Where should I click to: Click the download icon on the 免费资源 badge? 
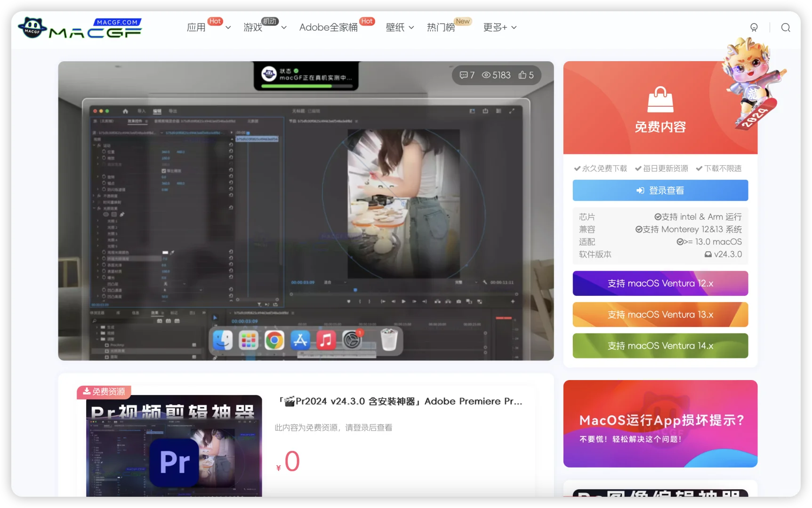[x=87, y=391]
